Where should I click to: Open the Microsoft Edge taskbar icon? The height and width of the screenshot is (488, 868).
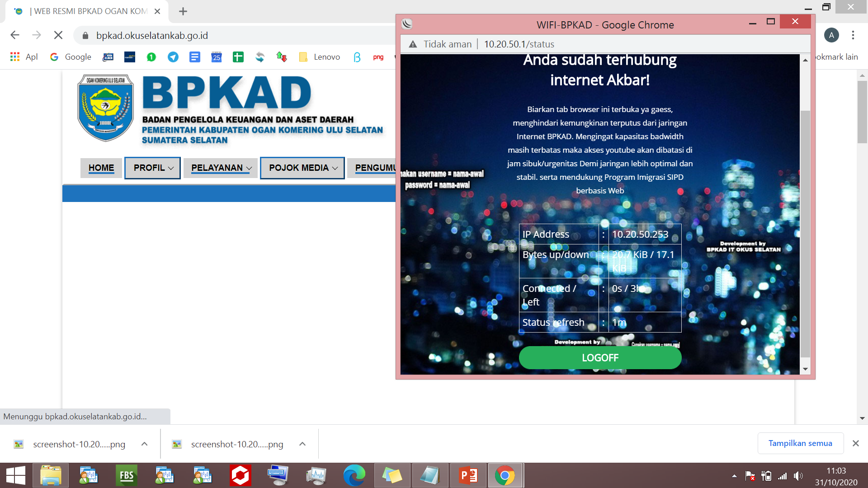354,475
